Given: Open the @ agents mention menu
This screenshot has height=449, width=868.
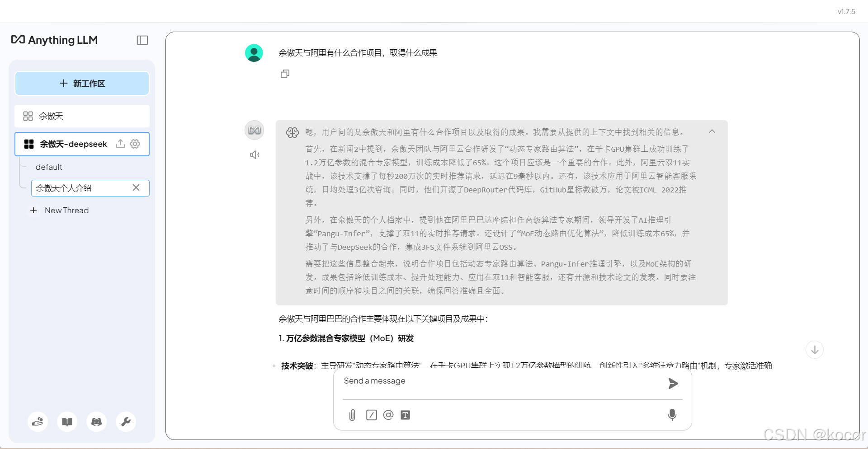Looking at the screenshot, I should pyautogui.click(x=388, y=415).
